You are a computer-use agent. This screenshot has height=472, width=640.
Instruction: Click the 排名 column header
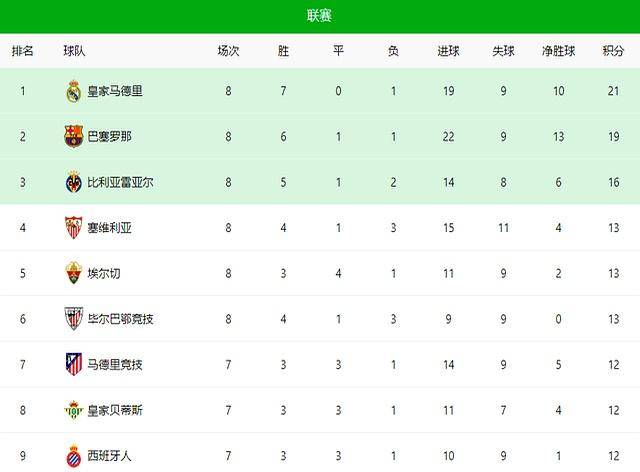coord(22,51)
